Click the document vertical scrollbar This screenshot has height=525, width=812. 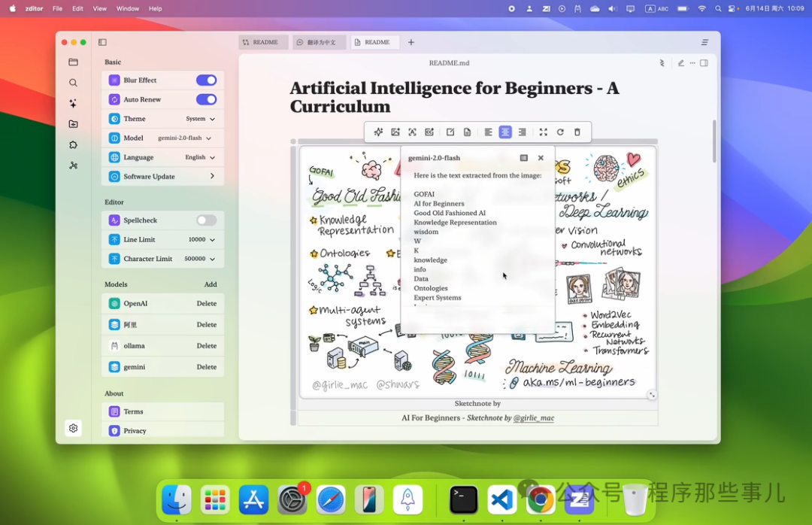pyautogui.click(x=715, y=141)
